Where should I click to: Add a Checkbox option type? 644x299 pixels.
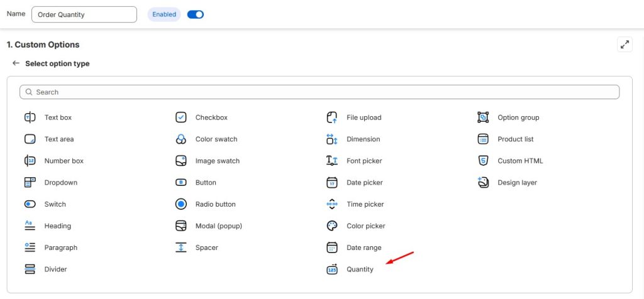211,117
